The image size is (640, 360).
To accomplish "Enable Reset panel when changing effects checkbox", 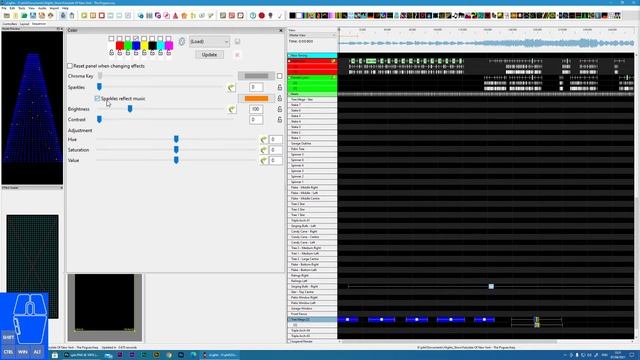I will pyautogui.click(x=70, y=66).
